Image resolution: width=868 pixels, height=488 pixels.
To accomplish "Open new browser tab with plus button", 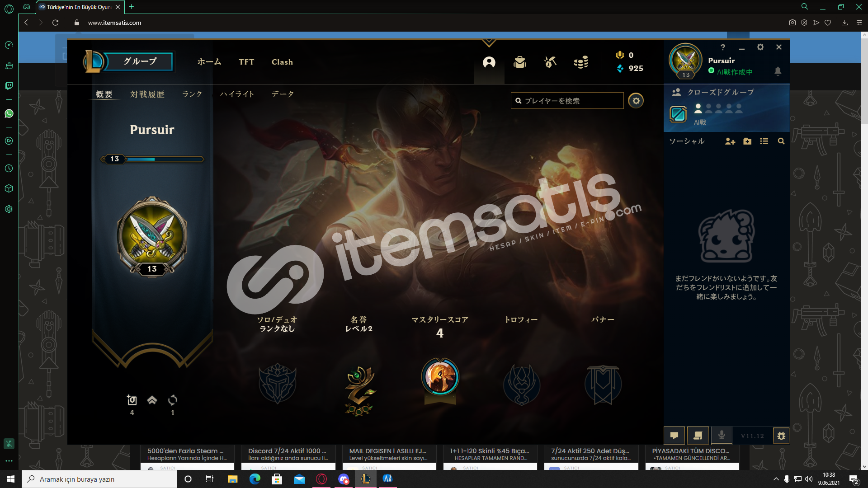I will (131, 7).
